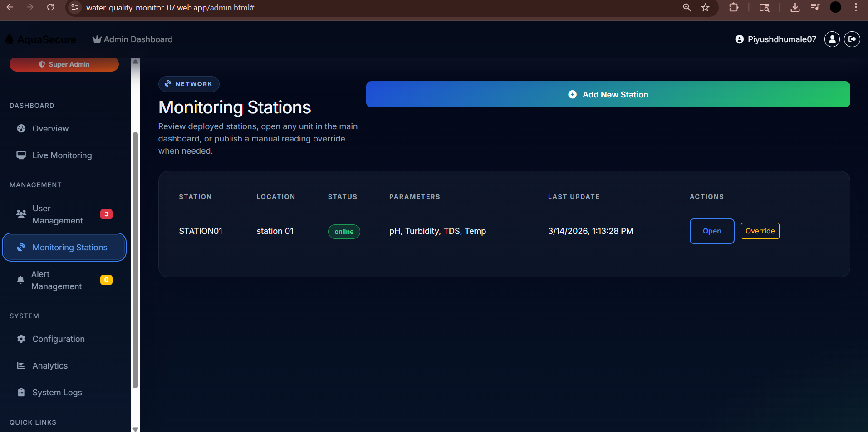
Task: Click the 'station 01' location cell
Action: pos(275,231)
